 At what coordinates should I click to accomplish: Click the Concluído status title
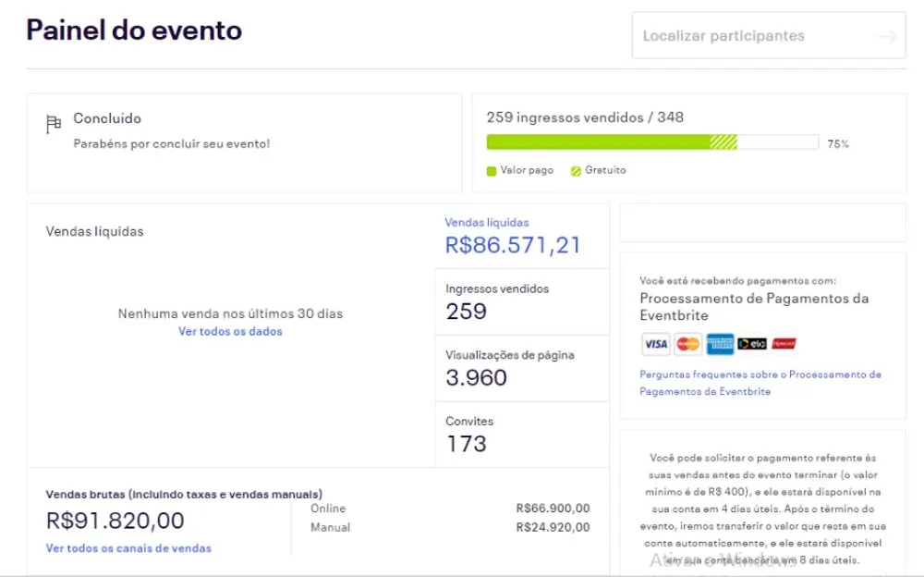(107, 118)
